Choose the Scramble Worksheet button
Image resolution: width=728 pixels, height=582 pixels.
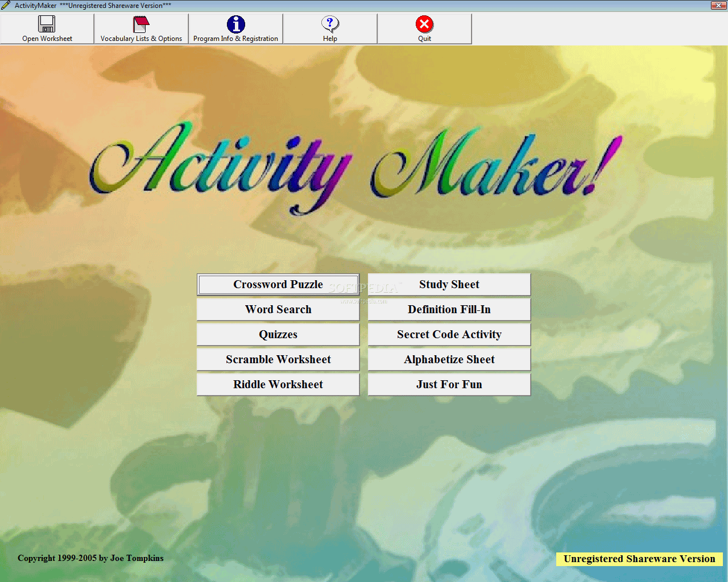pos(278,360)
